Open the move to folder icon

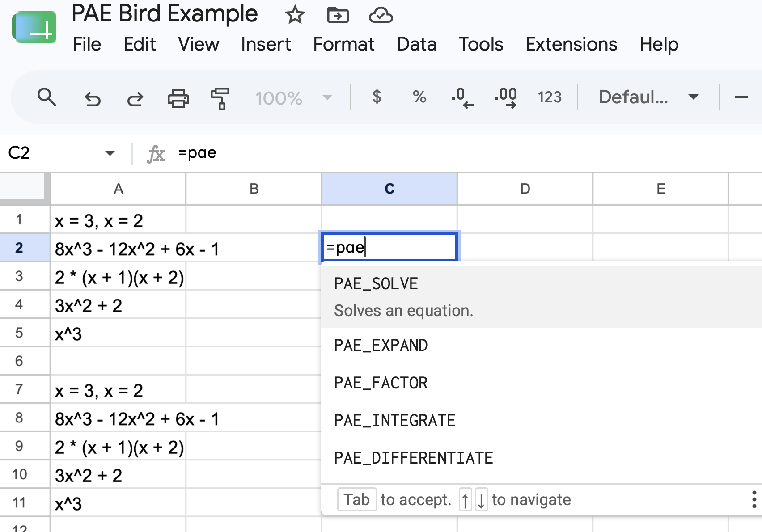338,15
